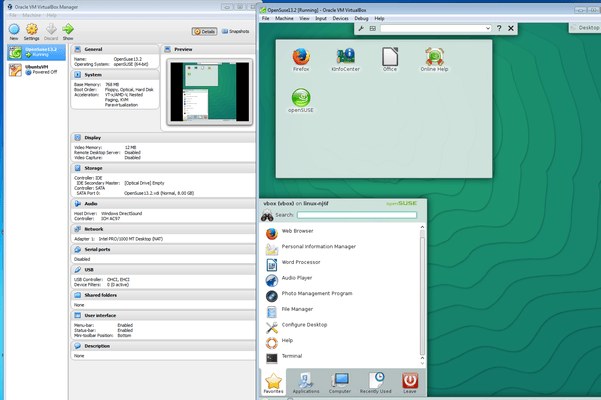This screenshot has height=400, width=601.
Task: Open the openSUSE desktop icon
Action: point(301,100)
